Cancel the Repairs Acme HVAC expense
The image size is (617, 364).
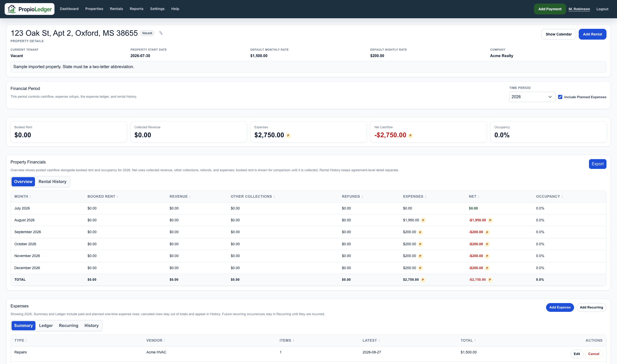[x=594, y=354]
